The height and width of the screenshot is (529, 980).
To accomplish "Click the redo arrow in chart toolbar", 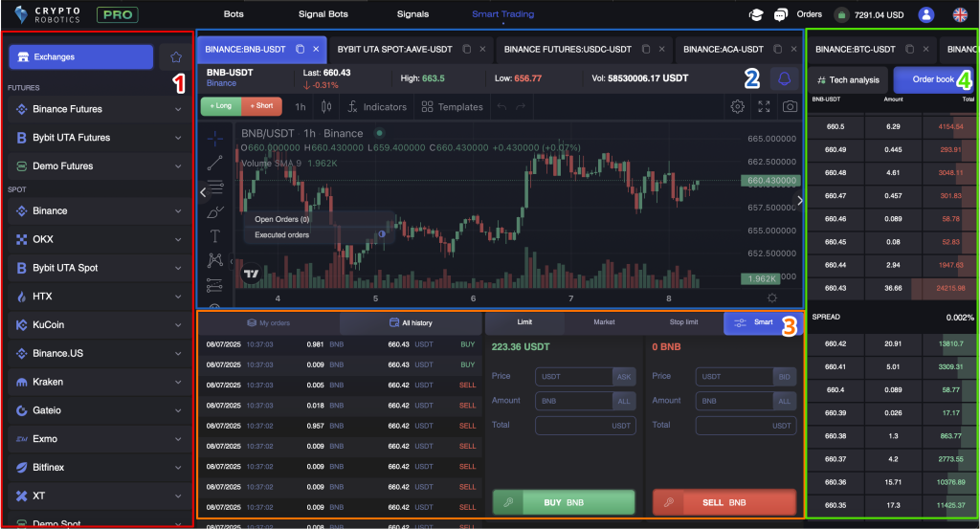I will click(x=520, y=107).
